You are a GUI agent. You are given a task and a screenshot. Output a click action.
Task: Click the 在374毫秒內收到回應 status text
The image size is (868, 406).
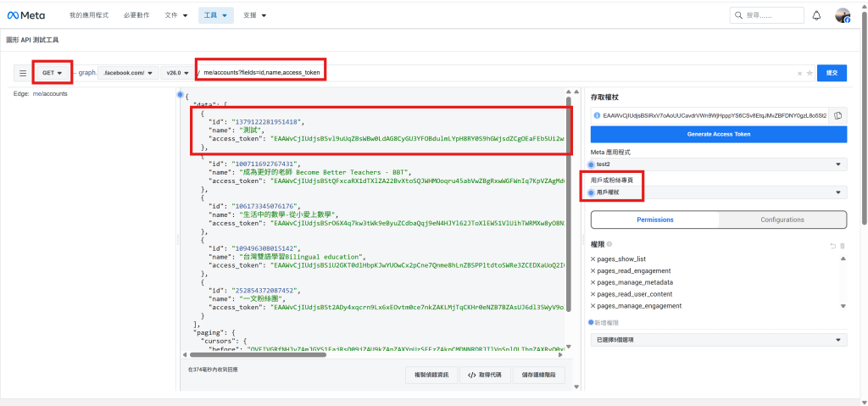point(213,369)
